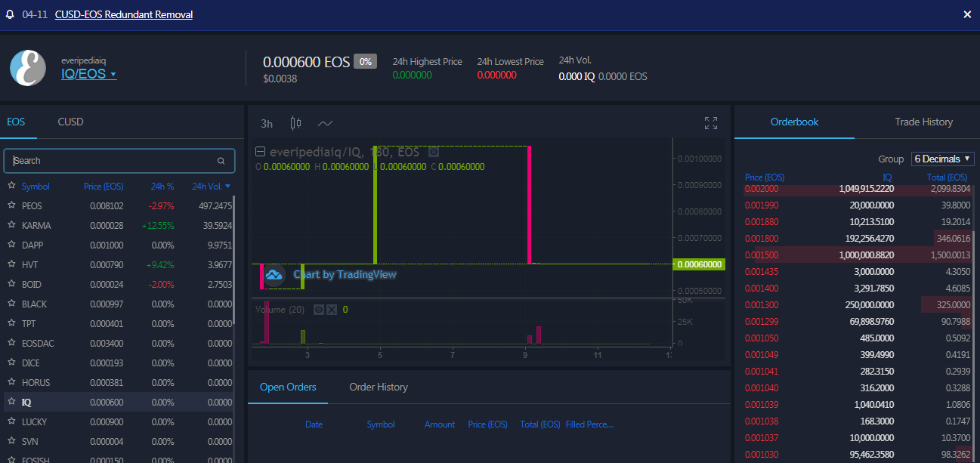Select the KARMA symbol in the market list
Viewport: 980px width, 463px height.
pyautogui.click(x=36, y=226)
